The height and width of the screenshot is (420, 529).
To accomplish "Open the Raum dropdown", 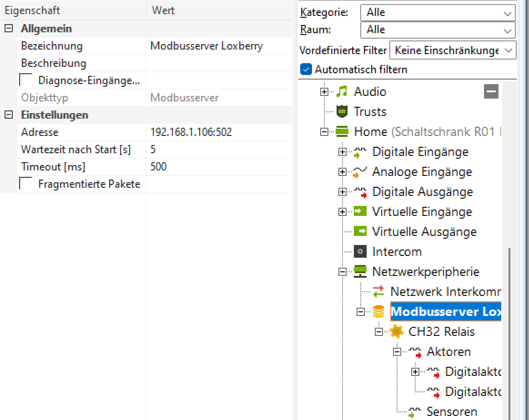I will tap(438, 30).
